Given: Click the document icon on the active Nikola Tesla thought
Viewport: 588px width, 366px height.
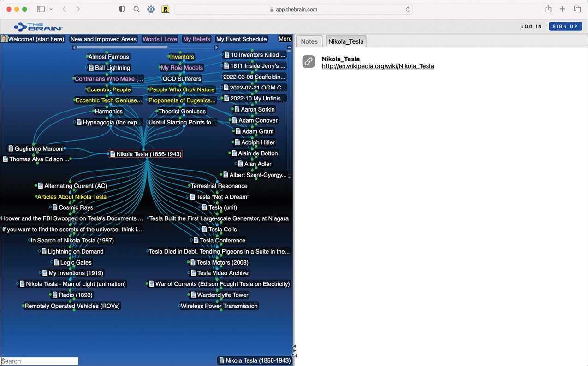Looking at the screenshot, I should pyautogui.click(x=112, y=154).
